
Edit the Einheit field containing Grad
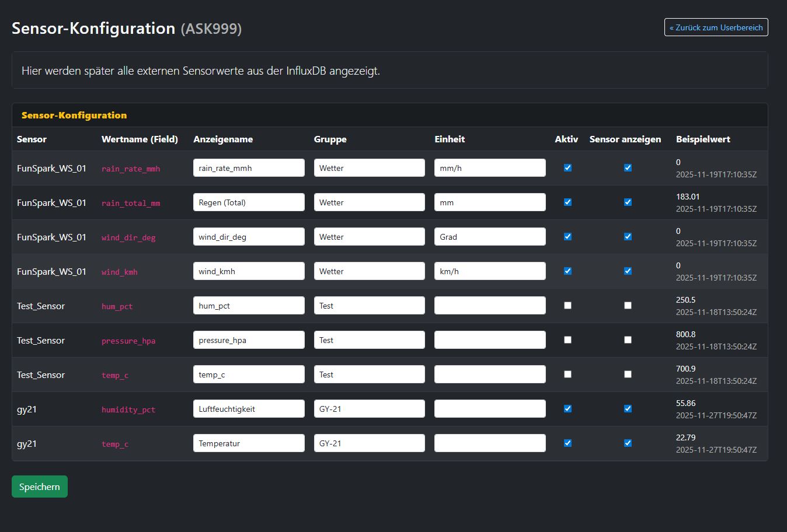click(490, 237)
